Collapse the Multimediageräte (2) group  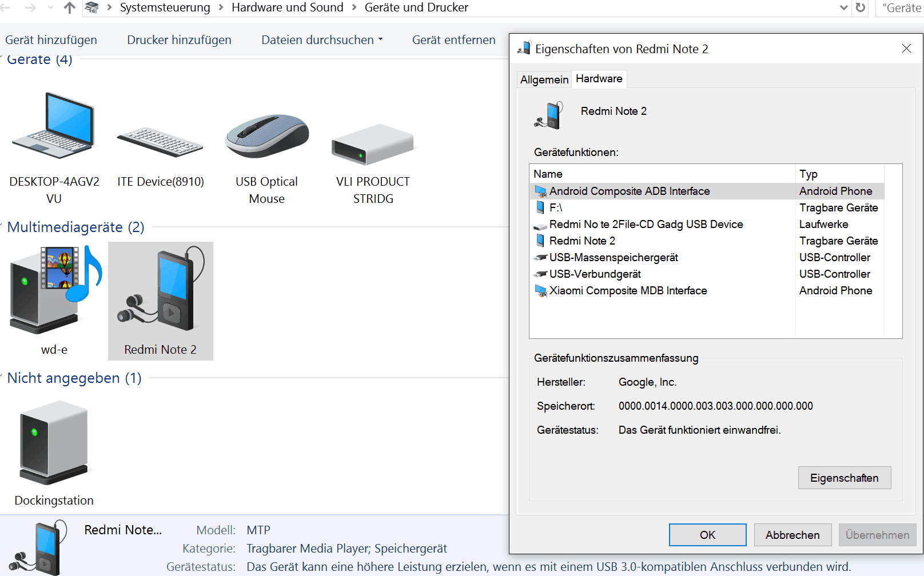pyautogui.click(x=2, y=227)
